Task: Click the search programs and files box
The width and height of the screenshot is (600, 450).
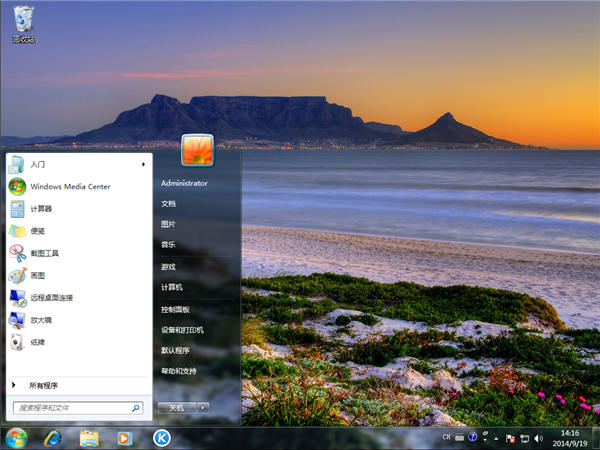Action: [x=70, y=408]
